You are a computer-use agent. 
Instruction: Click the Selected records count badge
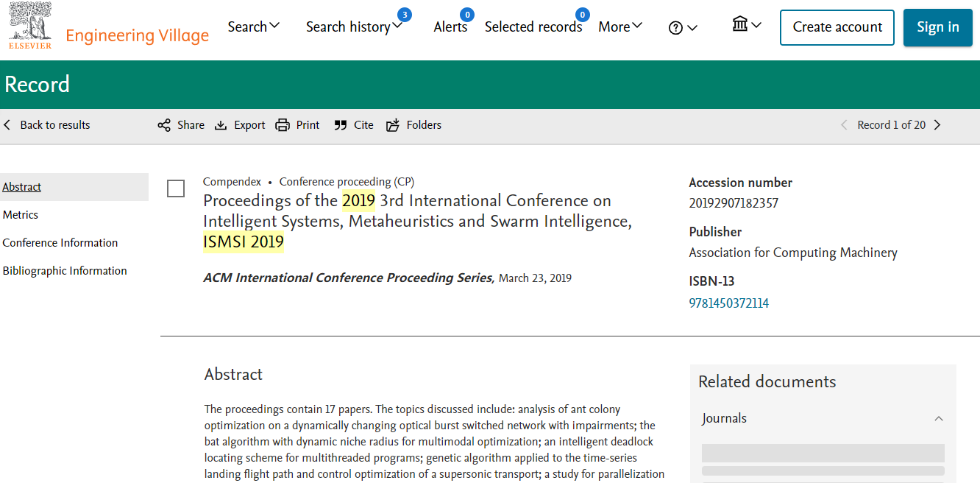(x=583, y=15)
